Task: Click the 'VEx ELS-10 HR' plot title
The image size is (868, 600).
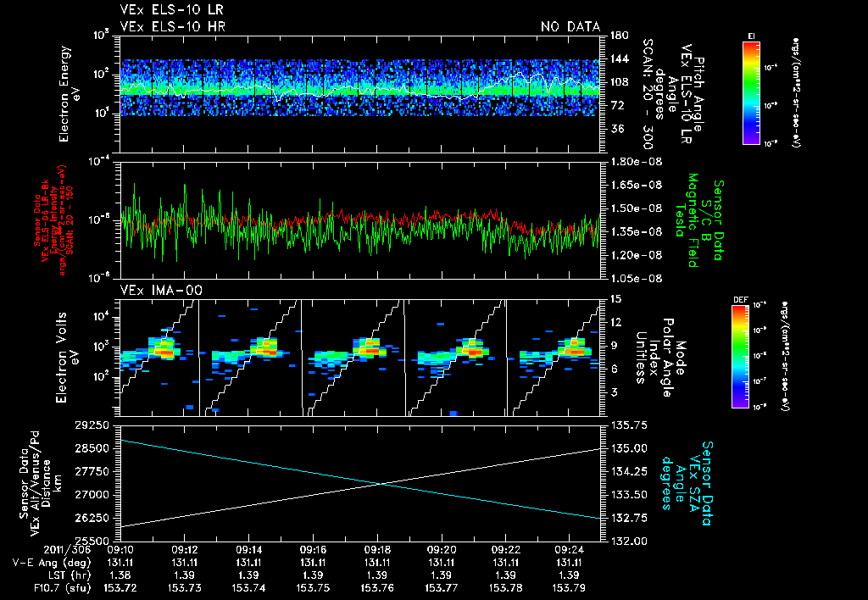Action: 173,26
